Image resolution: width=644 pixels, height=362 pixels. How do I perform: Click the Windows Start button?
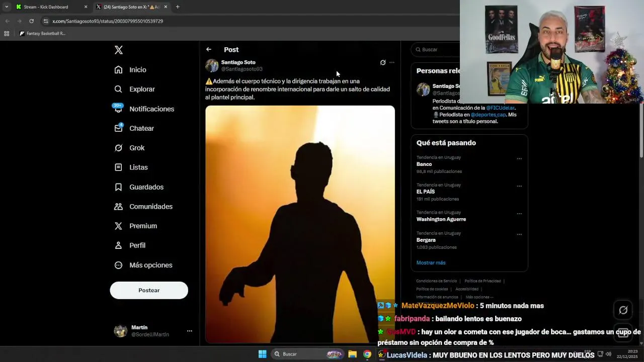[x=262, y=354]
